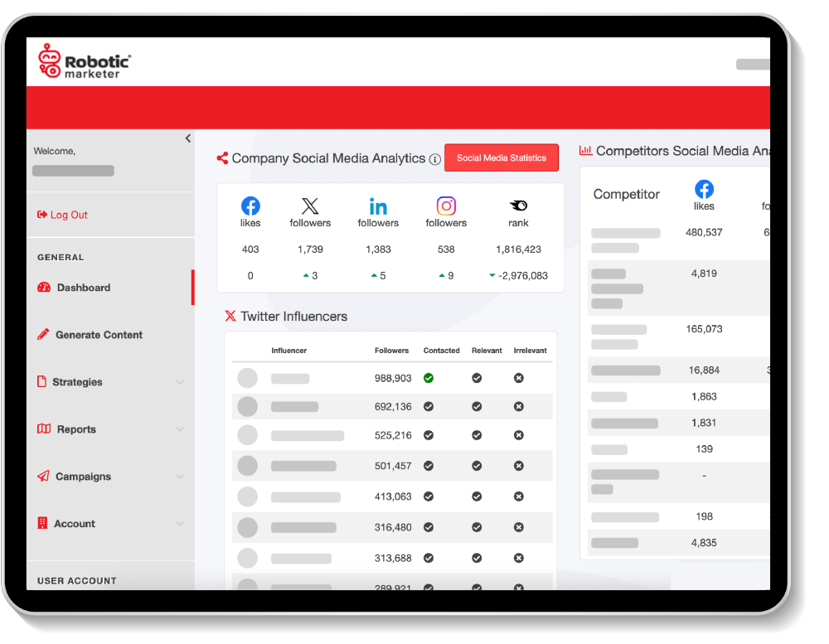
Task: Expand the Reports submenu chevron
Action: coord(180,429)
